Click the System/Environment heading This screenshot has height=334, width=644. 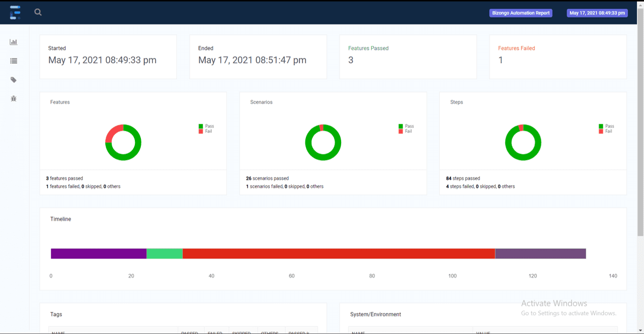(x=376, y=314)
